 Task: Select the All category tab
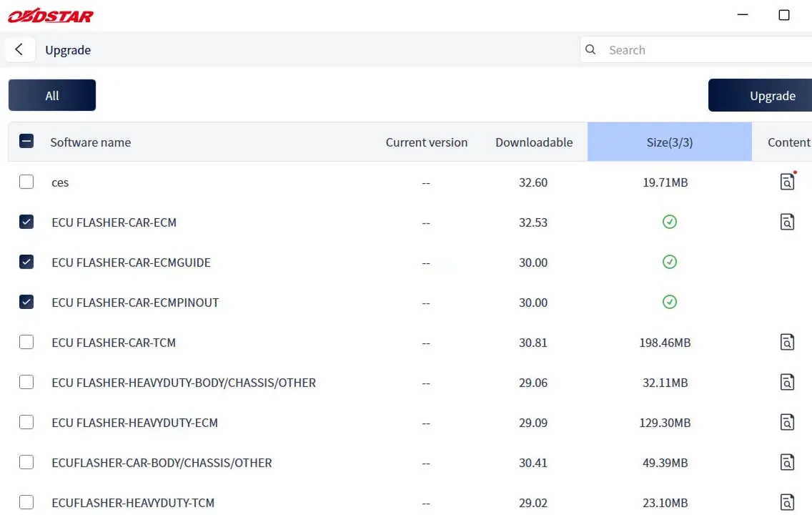[x=51, y=95]
